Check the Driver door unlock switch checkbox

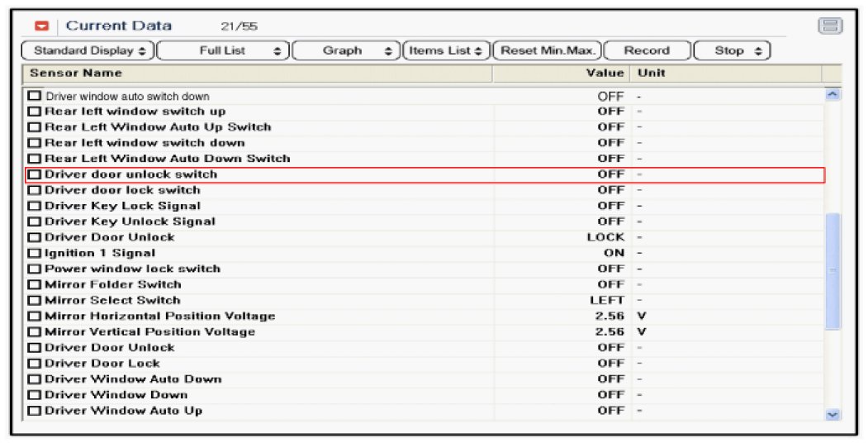[34, 175]
